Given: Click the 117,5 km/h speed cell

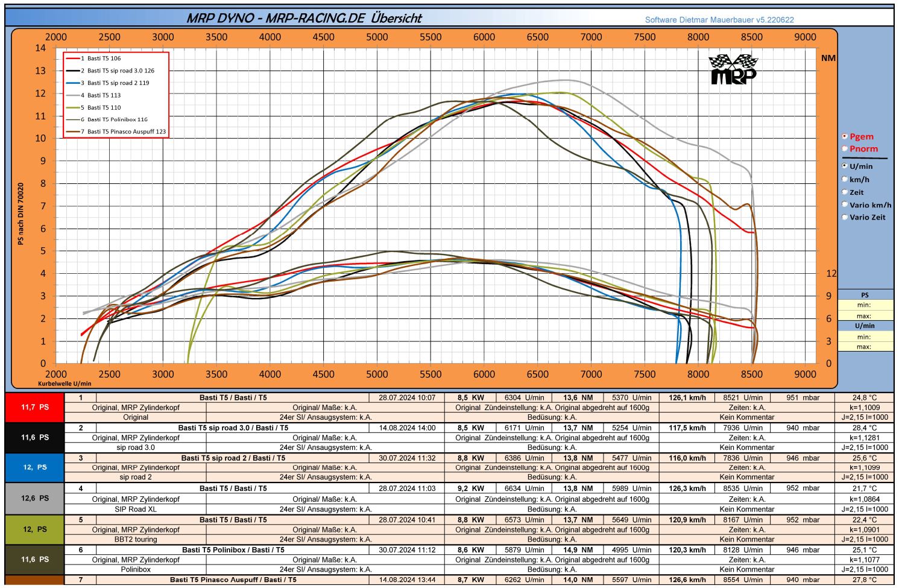Looking at the screenshot, I should (687, 428).
